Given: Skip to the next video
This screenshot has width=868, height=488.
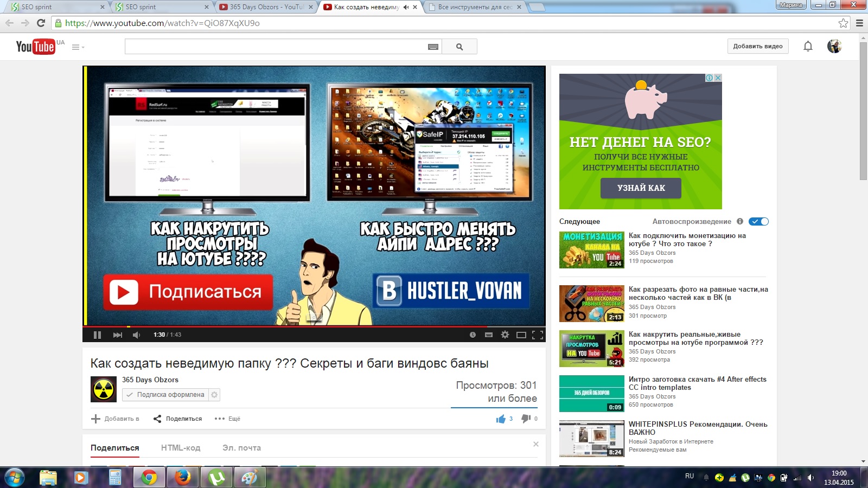Looking at the screenshot, I should 117,335.
